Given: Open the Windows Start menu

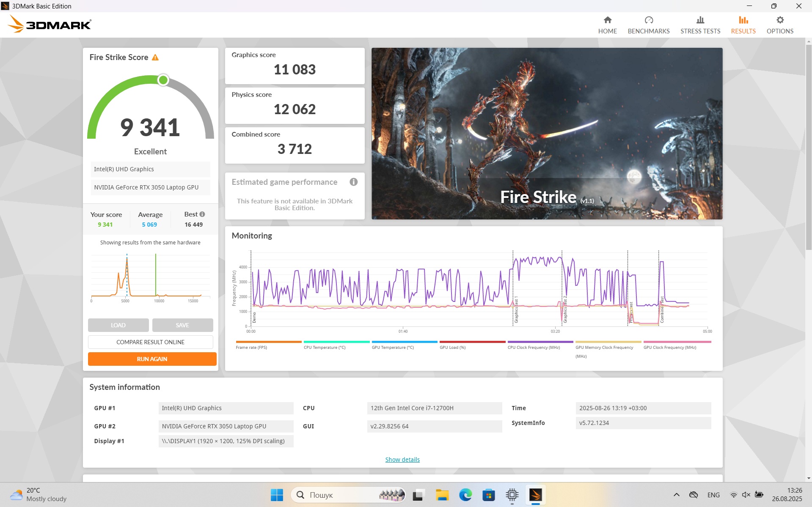Looking at the screenshot, I should pyautogui.click(x=277, y=495).
